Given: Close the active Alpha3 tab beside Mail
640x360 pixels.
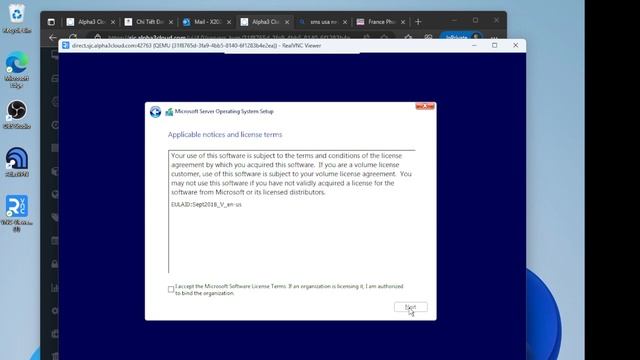Looking at the screenshot, I should pos(287,22).
